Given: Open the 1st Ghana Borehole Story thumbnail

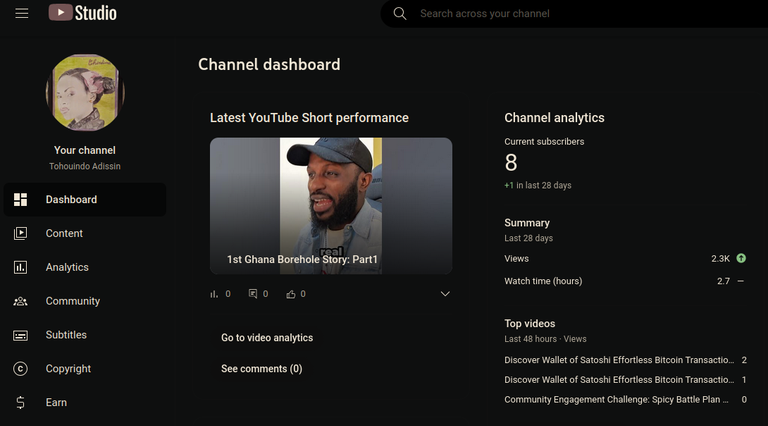Looking at the screenshot, I should (331, 206).
